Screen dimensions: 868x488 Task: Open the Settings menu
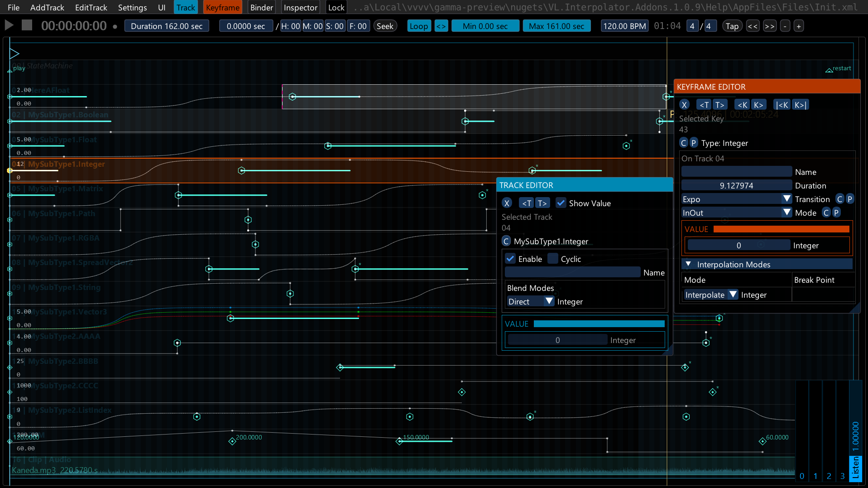tap(132, 7)
